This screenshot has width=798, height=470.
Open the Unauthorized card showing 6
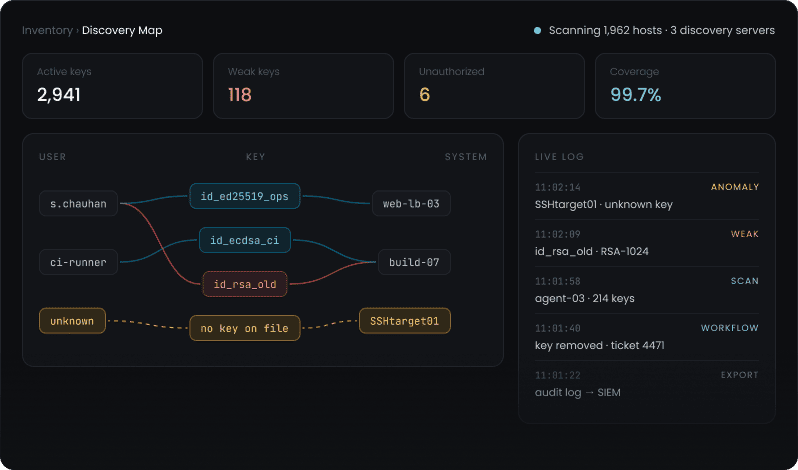(x=494, y=86)
